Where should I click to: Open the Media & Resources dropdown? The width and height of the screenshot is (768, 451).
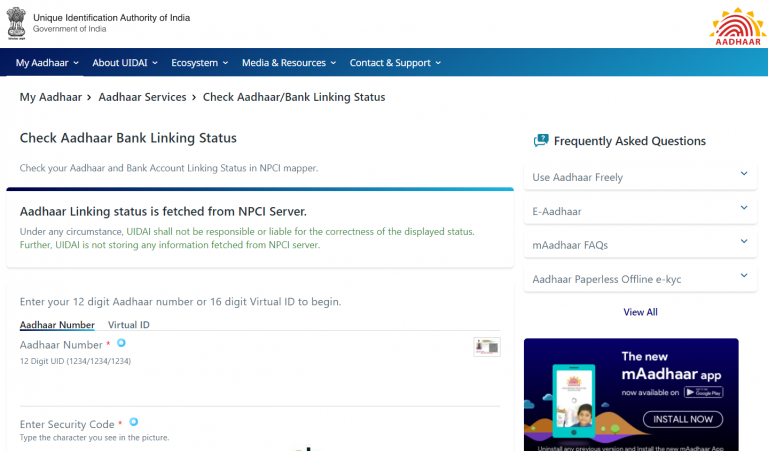tap(289, 63)
